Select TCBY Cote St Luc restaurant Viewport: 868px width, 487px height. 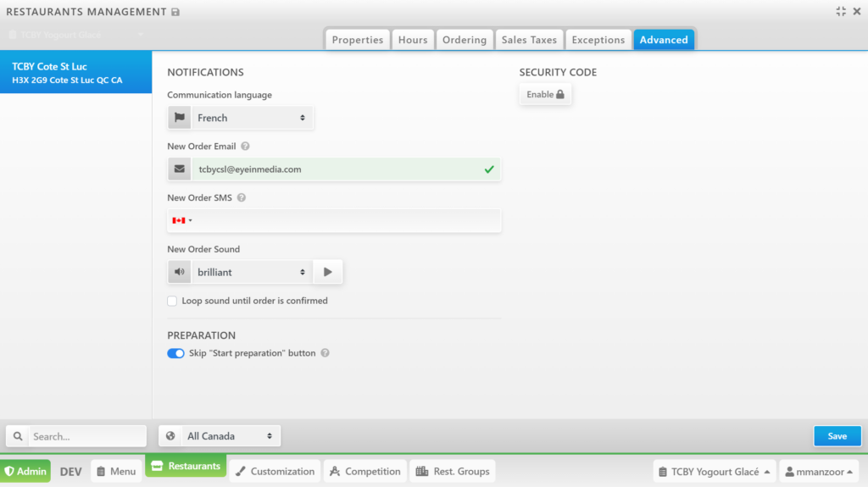pyautogui.click(x=75, y=73)
